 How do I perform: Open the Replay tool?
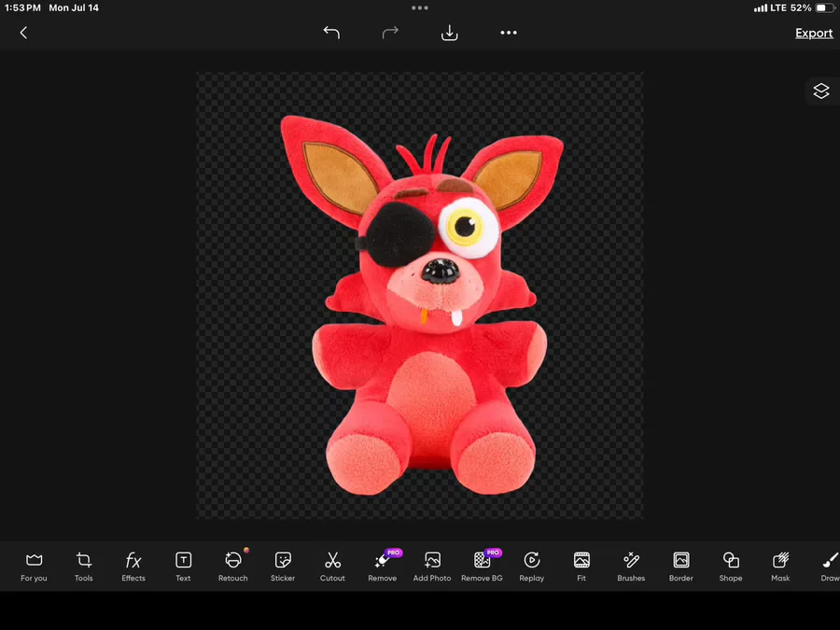pos(532,567)
